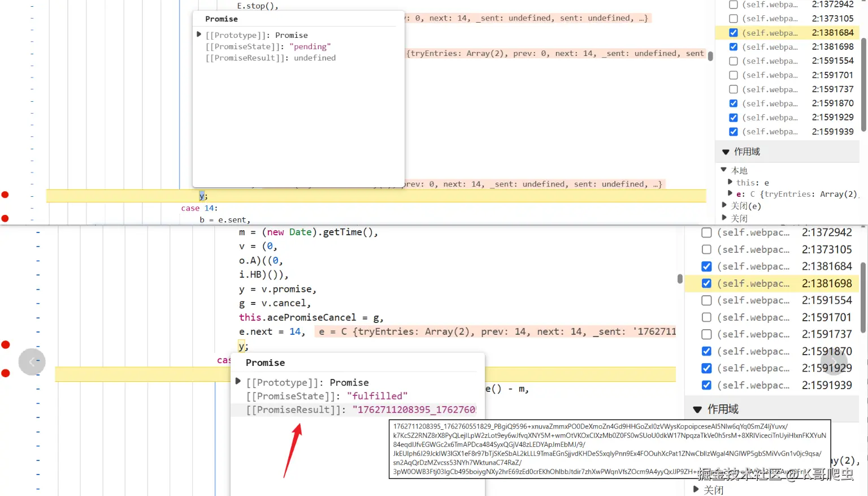Image resolution: width=868 pixels, height=496 pixels.
Task: Enable upper breakpoint checkbox for 2:1372942
Action: coord(734,5)
